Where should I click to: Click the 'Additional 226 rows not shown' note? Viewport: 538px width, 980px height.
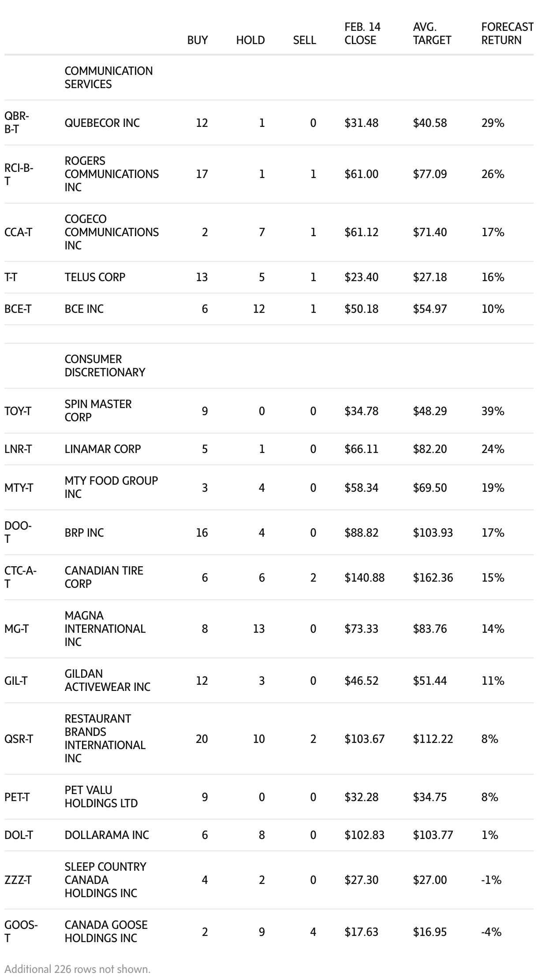[78, 969]
